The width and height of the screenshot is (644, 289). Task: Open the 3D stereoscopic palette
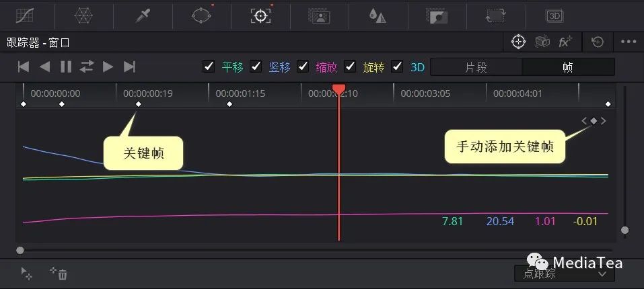coord(554,16)
